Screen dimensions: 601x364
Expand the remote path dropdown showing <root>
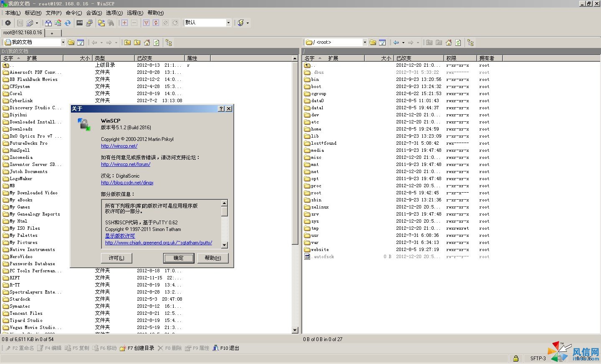coord(365,42)
